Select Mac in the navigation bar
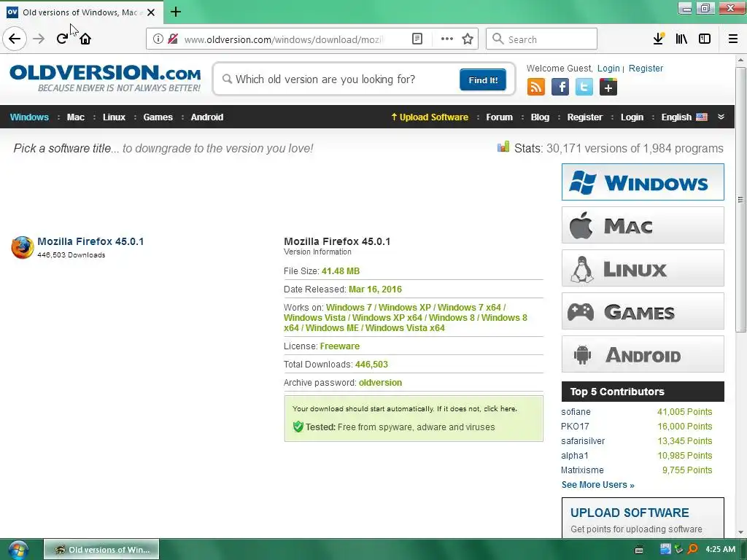Viewport: 747px width, 560px height. coord(76,117)
